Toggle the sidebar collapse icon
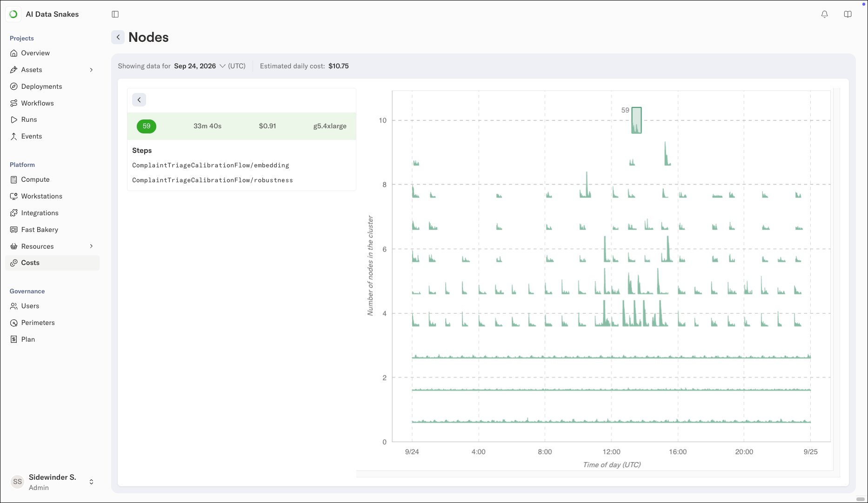Image resolution: width=868 pixels, height=503 pixels. (115, 14)
